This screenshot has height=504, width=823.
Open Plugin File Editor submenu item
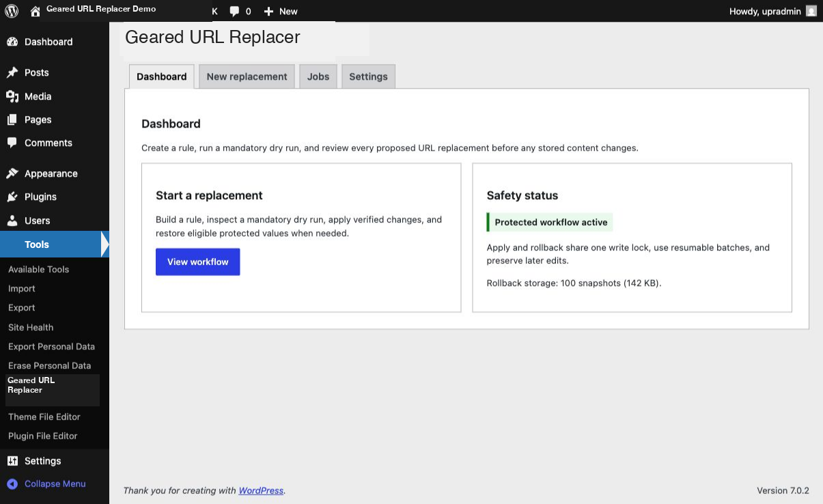point(43,436)
